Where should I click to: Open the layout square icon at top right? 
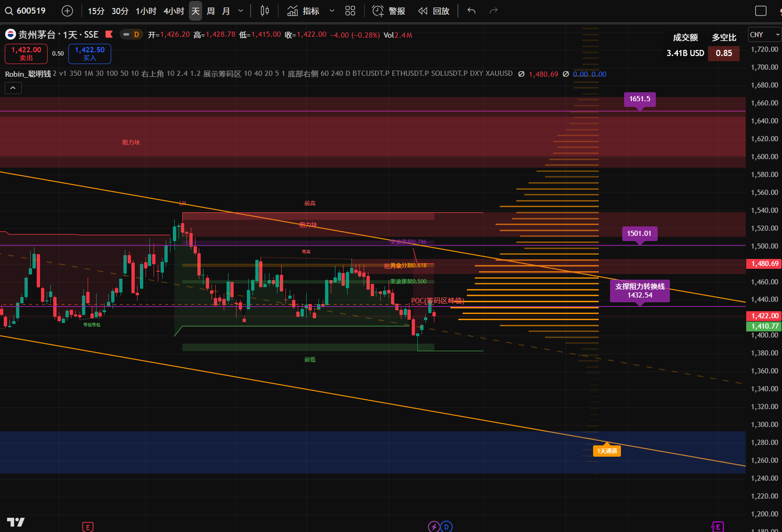click(x=760, y=11)
